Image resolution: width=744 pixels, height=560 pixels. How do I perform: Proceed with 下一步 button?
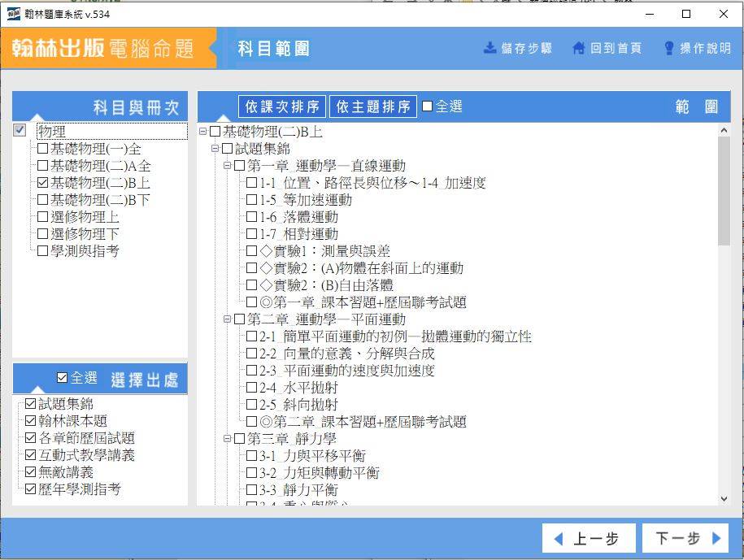(685, 538)
